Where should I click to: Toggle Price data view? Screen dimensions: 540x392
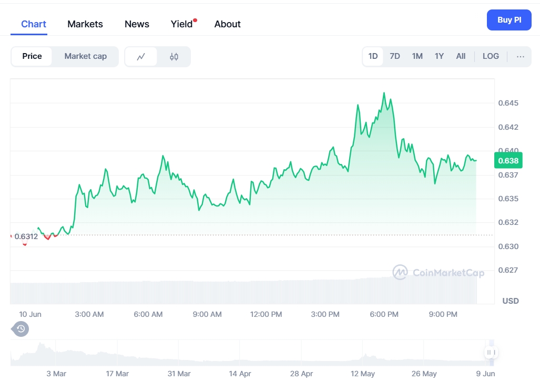click(x=32, y=56)
